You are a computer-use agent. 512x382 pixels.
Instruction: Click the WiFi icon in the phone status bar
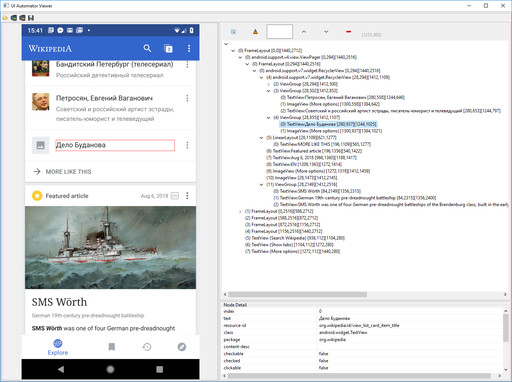[177, 31]
